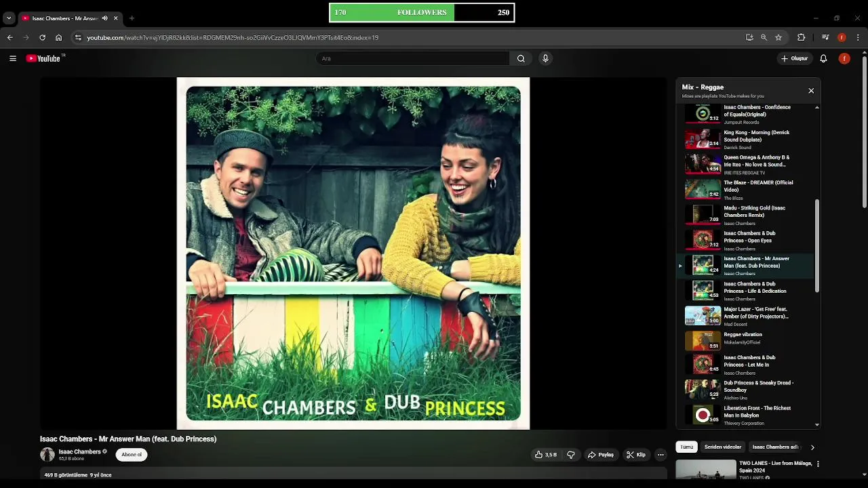Open a new browser tab
Screen dimensions: 868x488
click(132, 18)
